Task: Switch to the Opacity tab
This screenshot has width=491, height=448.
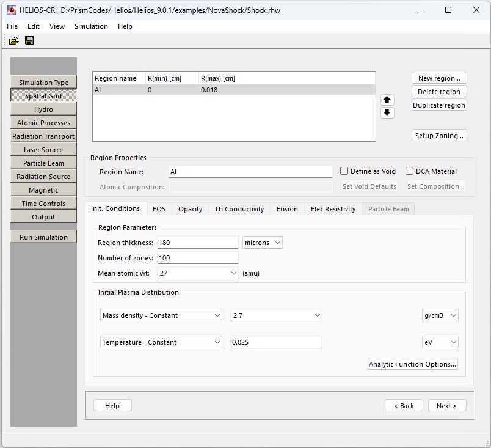Action: (190, 209)
